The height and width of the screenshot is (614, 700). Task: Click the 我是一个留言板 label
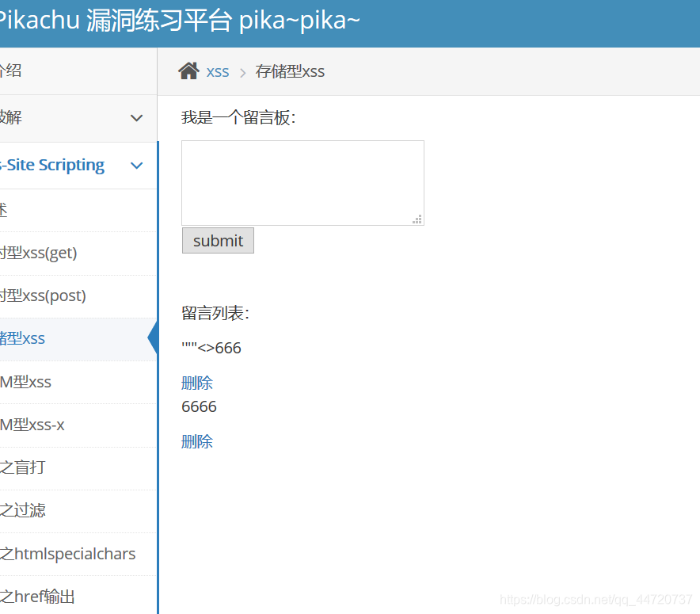tap(238, 118)
